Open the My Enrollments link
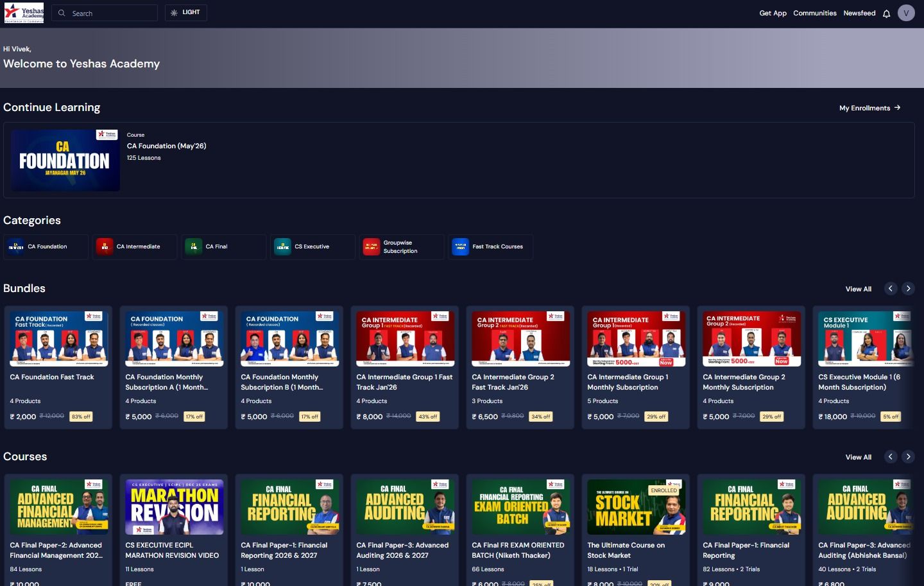This screenshot has width=924, height=586. (869, 108)
